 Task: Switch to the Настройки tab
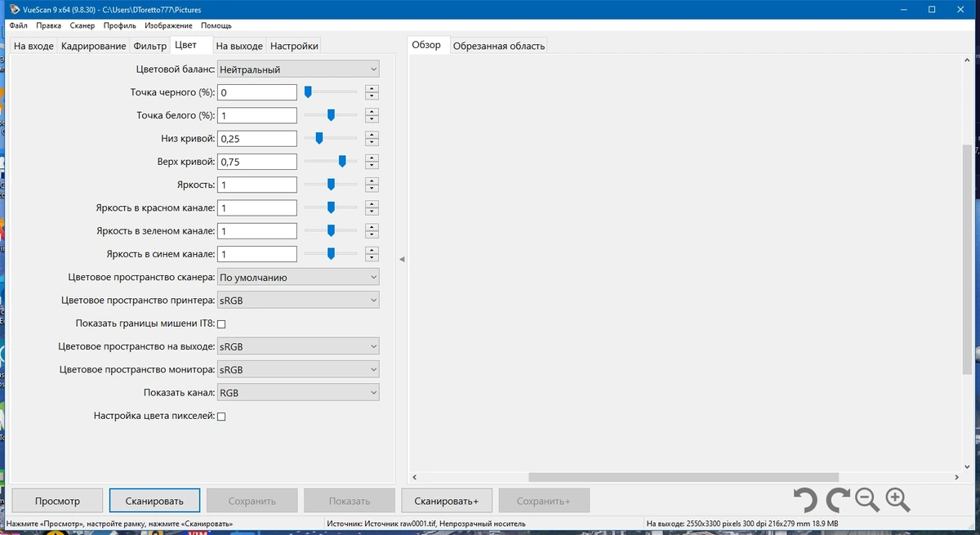pyautogui.click(x=294, y=46)
